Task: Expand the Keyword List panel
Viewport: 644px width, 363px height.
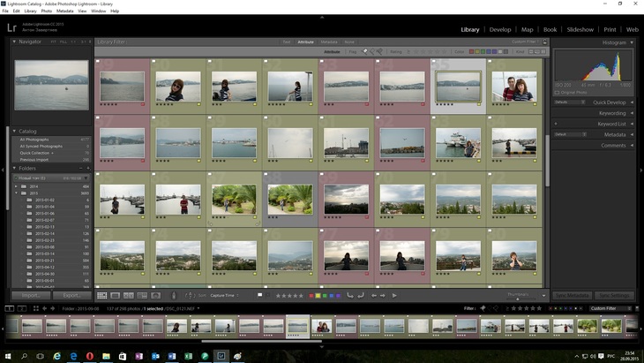Action: (x=632, y=124)
